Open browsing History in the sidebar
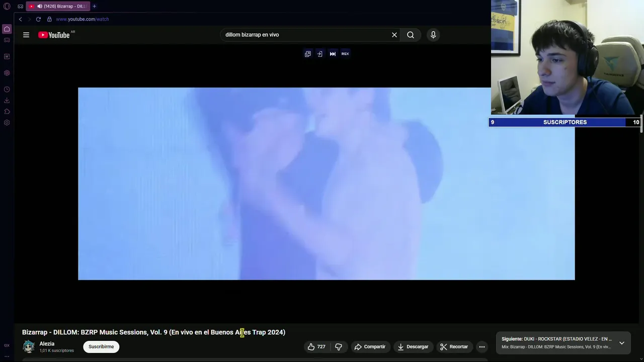 7,89
